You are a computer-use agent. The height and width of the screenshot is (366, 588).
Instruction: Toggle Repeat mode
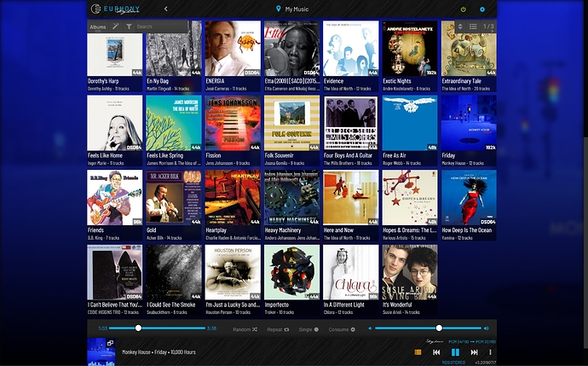(x=278, y=329)
